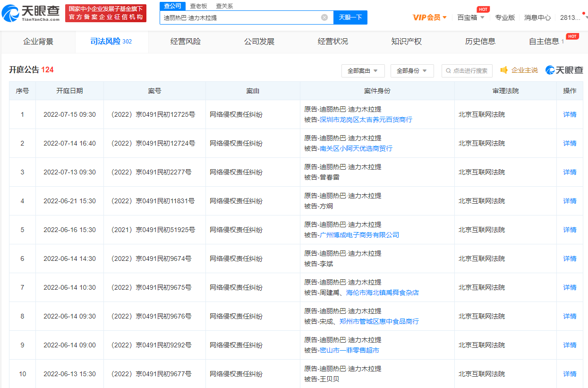The image size is (588, 388).
Task: Click the red banner 官方备案企业征信机构
Action: point(106,13)
